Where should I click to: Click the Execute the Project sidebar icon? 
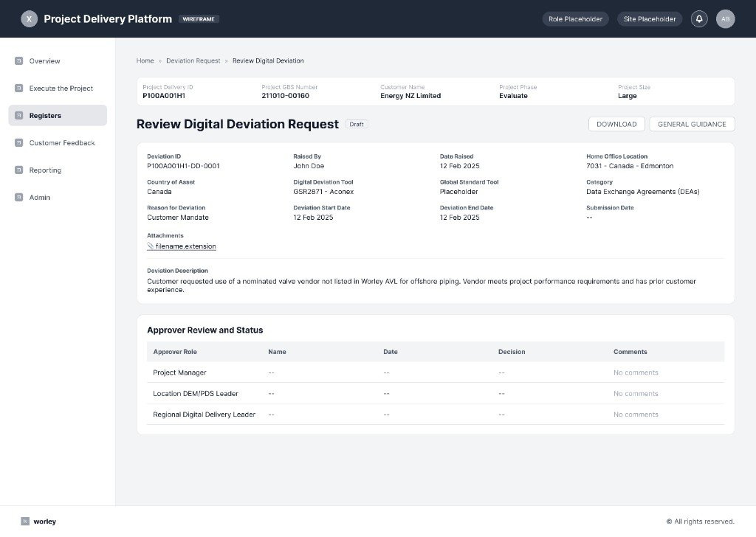coord(18,88)
